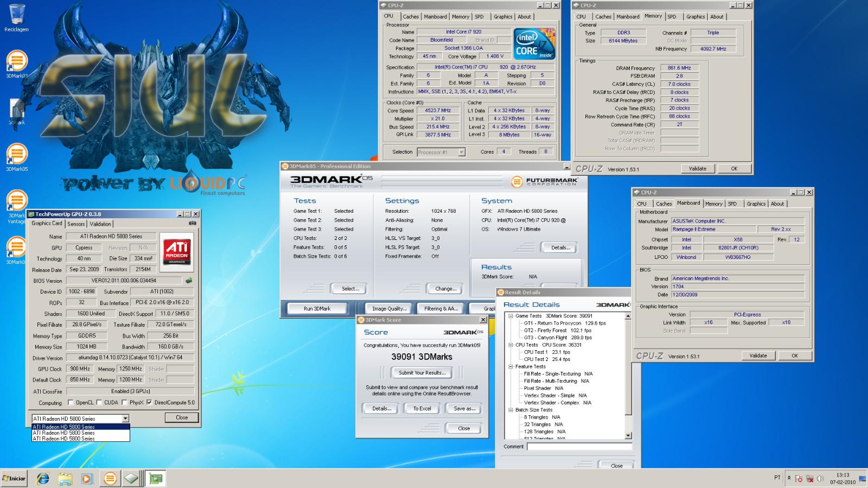Open About tab in the Mainboard CPU-Z window
This screenshot has width=868, height=488.
tap(777, 204)
